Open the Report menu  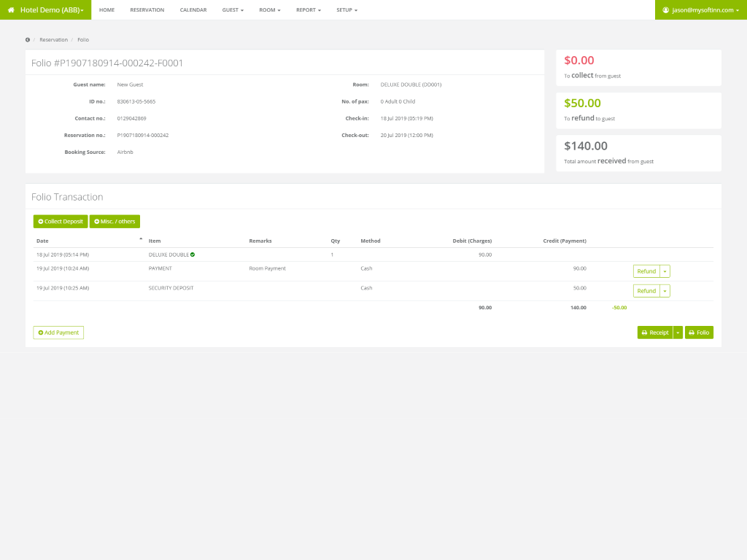[x=309, y=10]
